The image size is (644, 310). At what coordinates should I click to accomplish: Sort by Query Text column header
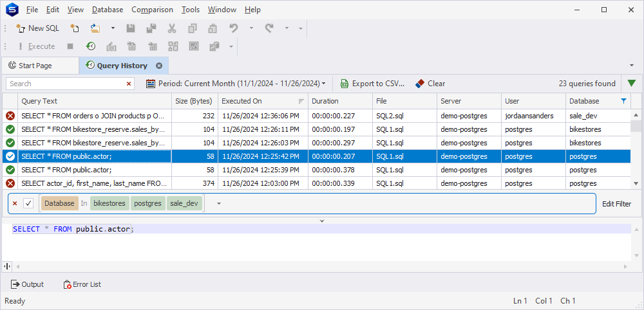pos(95,101)
